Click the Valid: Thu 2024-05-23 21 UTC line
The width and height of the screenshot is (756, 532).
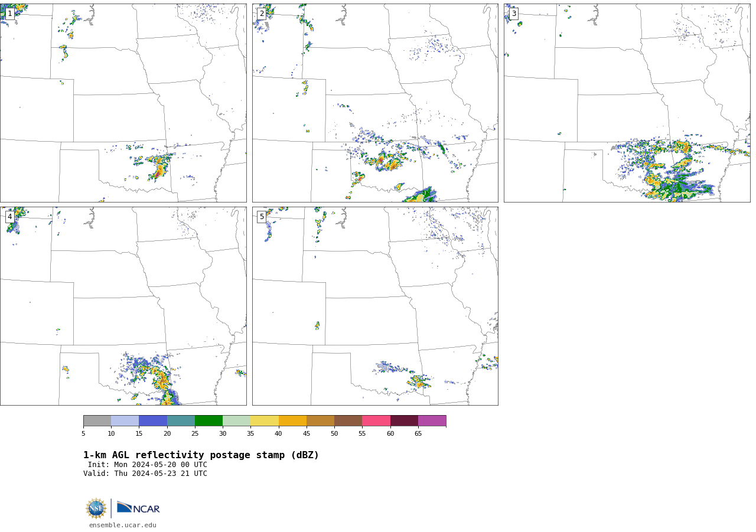tap(145, 474)
